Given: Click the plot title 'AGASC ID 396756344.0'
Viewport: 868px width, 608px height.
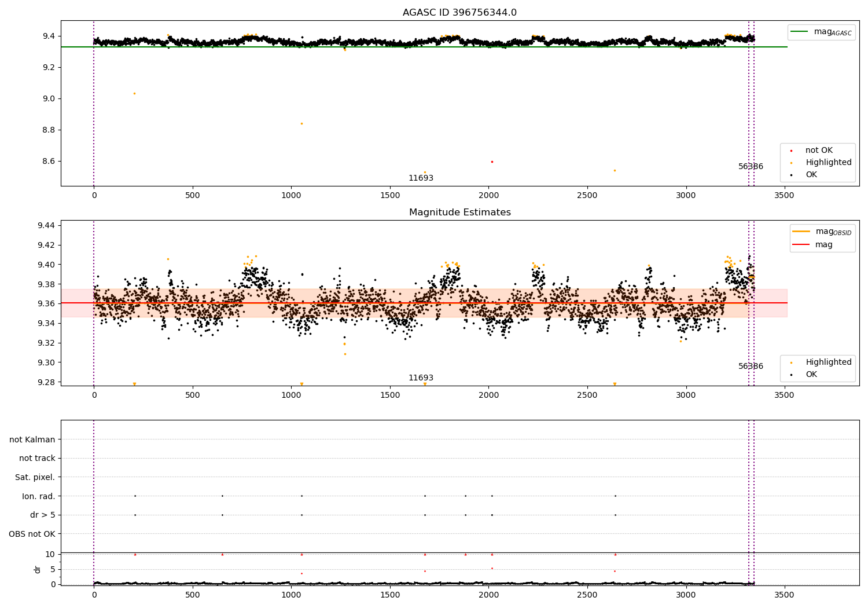Looking at the screenshot, I should pyautogui.click(x=459, y=13).
